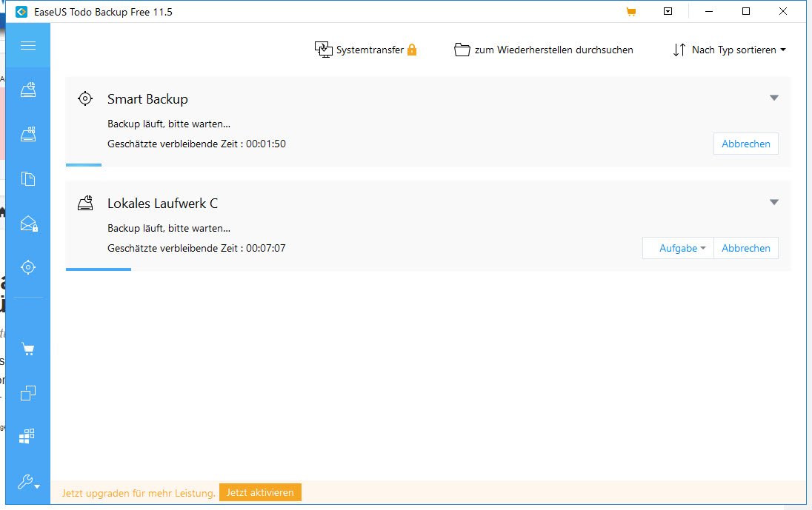Click the sort arrows icon
The height and width of the screenshot is (510, 812).
click(679, 50)
